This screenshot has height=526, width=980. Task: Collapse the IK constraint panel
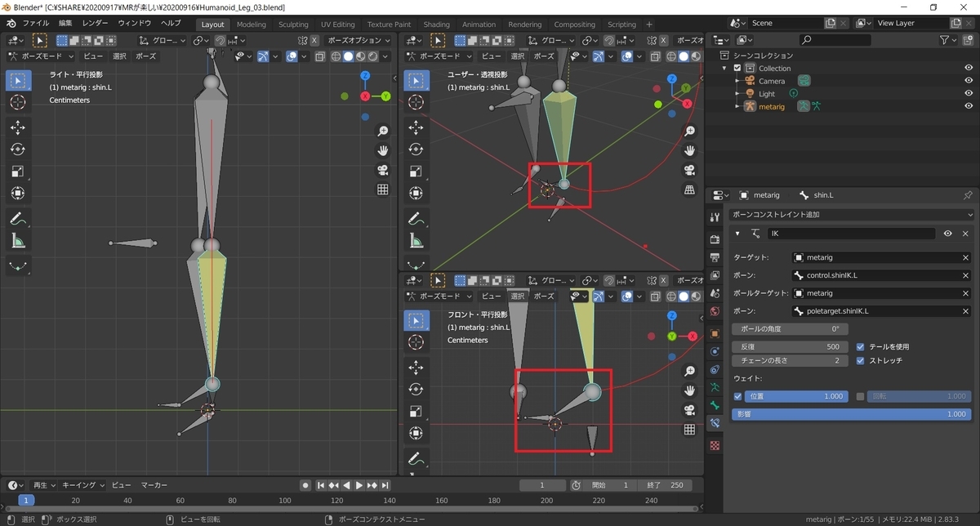(x=739, y=234)
